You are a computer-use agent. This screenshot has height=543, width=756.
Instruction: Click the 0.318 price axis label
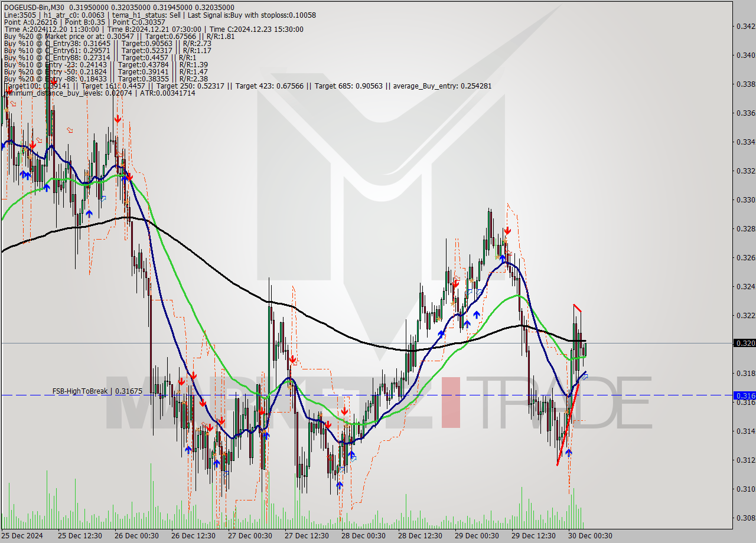745,373
